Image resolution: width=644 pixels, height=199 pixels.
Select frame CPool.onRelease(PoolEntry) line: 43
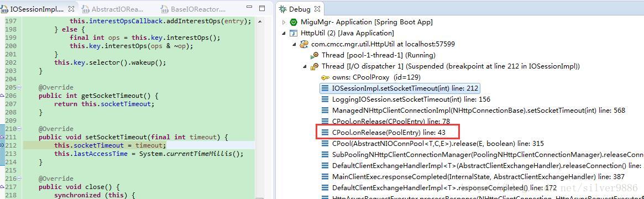click(389, 133)
